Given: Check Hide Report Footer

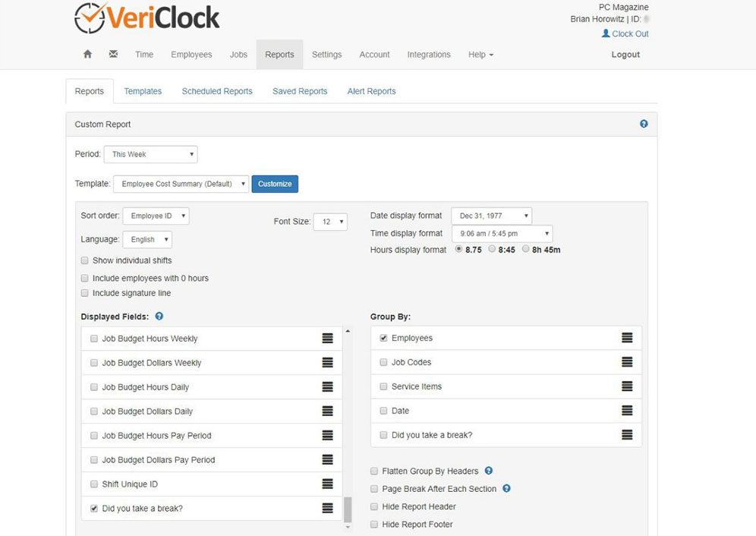Looking at the screenshot, I should 373,525.
